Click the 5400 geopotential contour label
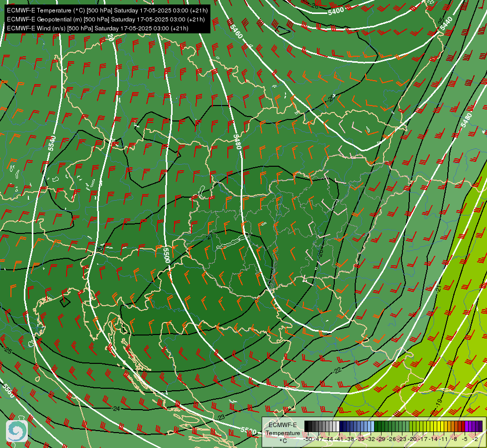This screenshot has width=487, height=448. (x=336, y=11)
